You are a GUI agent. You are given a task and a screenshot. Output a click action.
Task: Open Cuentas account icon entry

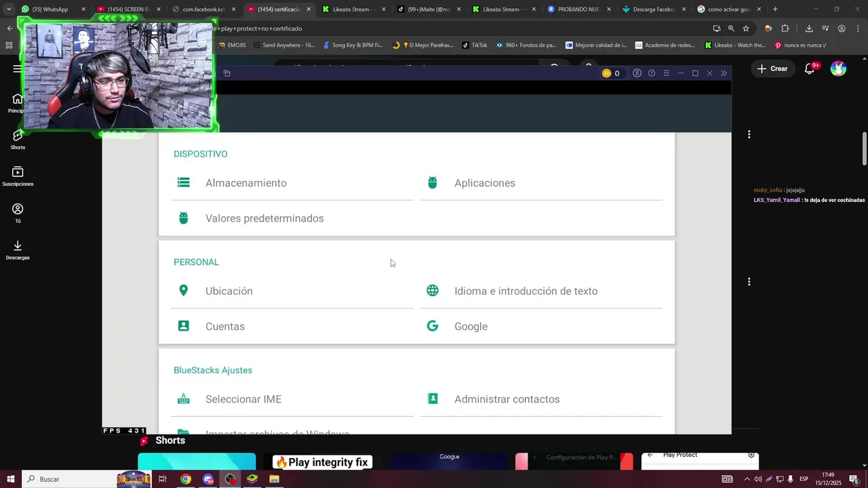coord(183,326)
